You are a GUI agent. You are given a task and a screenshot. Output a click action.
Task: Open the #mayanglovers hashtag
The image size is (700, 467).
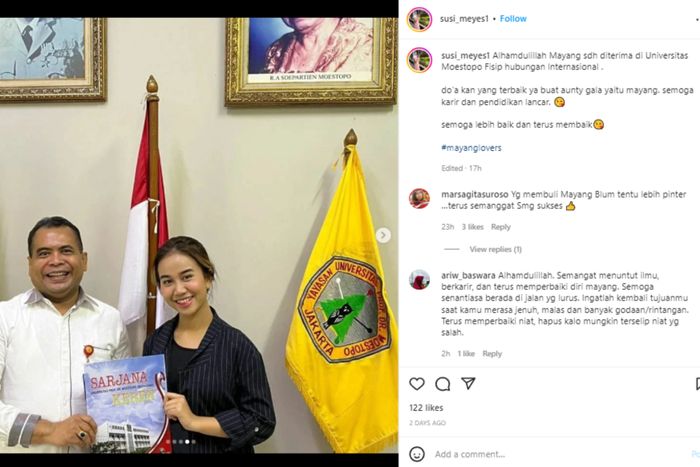pos(471,148)
